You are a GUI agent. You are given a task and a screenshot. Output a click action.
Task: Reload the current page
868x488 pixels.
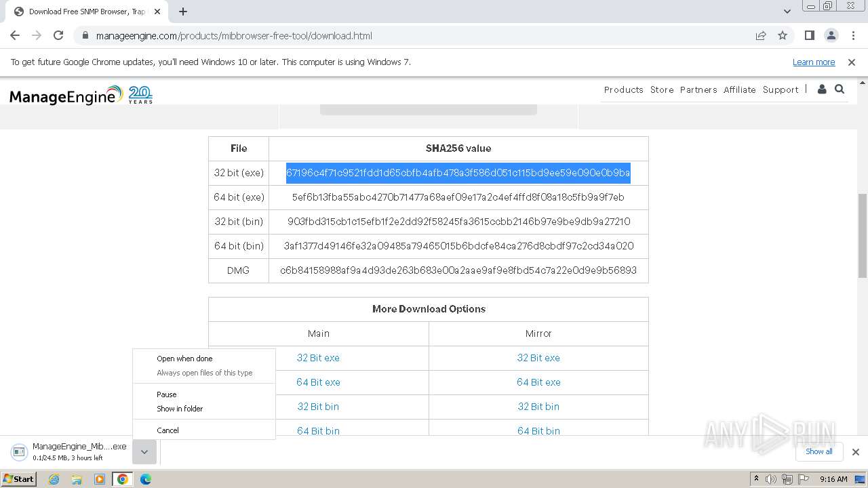pos(58,35)
